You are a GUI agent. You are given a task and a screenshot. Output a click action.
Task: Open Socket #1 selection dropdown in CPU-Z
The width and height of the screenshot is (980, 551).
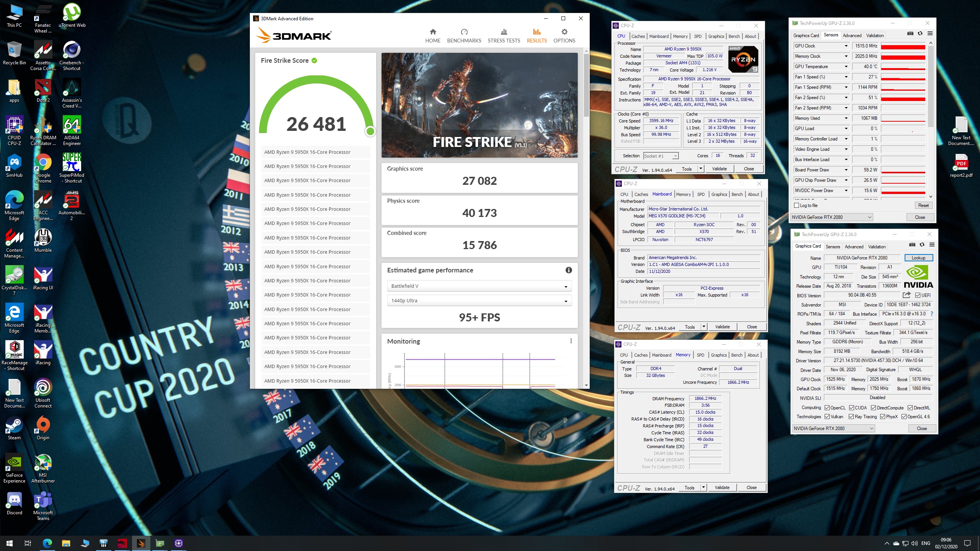point(661,156)
